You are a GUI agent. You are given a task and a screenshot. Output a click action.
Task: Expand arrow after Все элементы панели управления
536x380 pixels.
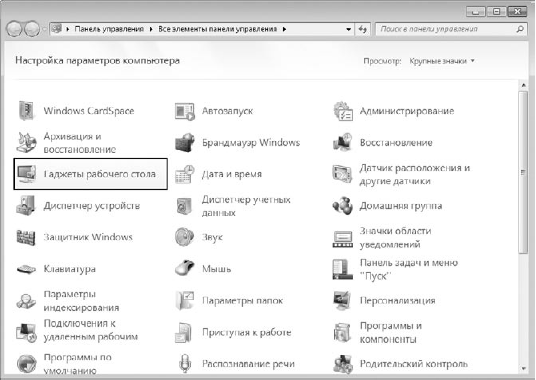tap(284, 29)
